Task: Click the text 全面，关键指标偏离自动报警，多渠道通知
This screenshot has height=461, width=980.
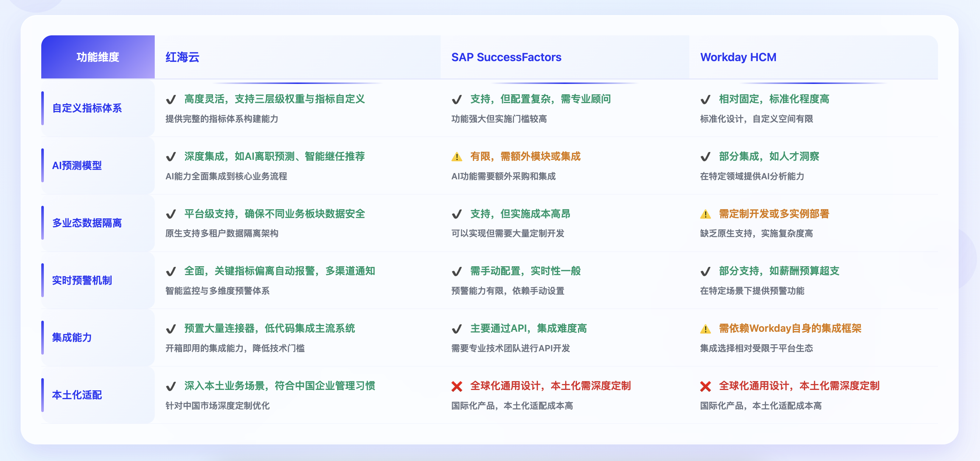Action: coord(280,271)
